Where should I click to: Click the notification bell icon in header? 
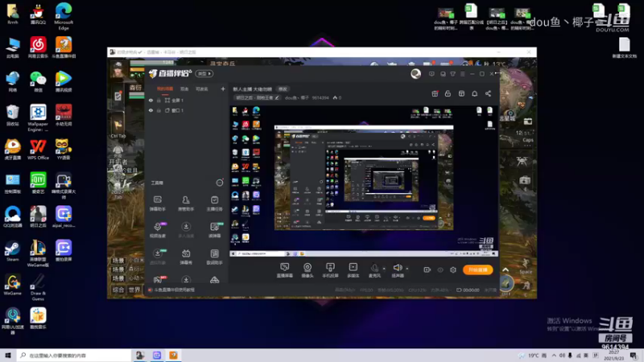[474, 93]
